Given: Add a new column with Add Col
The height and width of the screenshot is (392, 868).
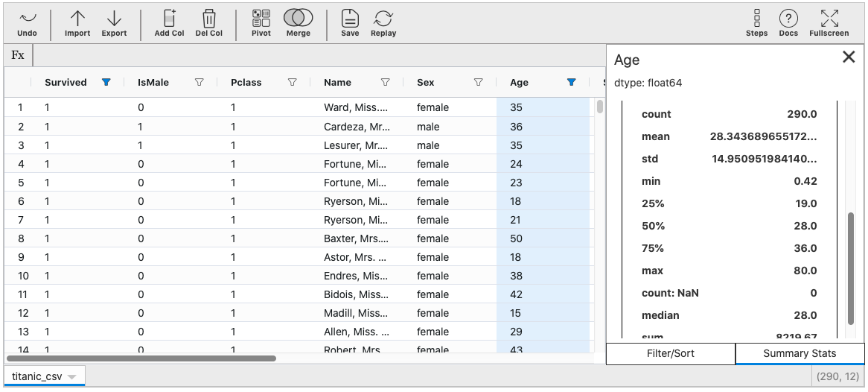Looking at the screenshot, I should pyautogui.click(x=169, y=23).
